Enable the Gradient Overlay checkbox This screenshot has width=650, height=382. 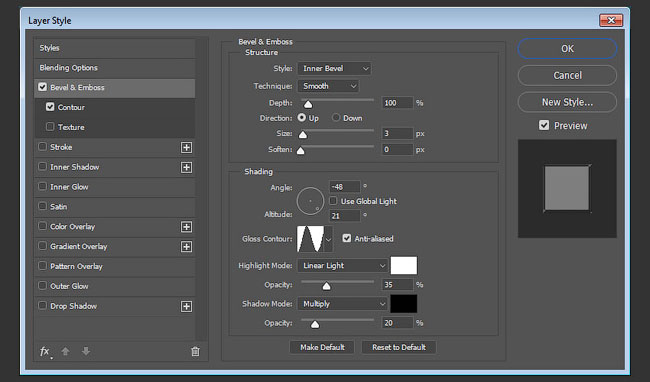point(42,246)
